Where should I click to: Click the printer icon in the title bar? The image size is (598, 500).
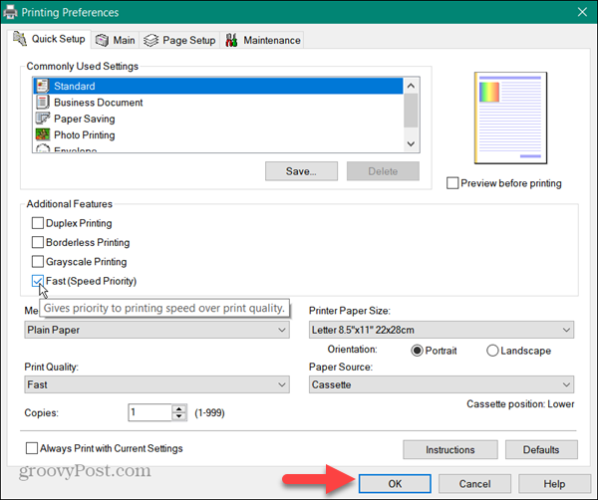coord(10,12)
